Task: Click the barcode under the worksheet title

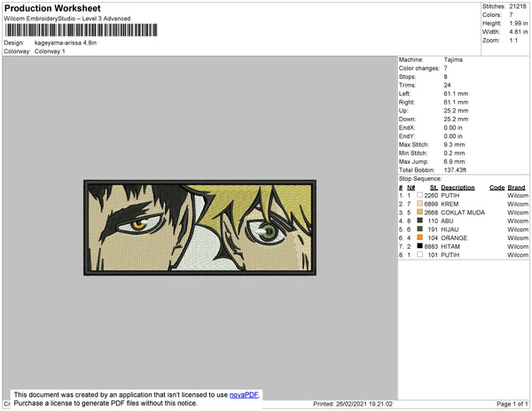Action: pos(81,30)
